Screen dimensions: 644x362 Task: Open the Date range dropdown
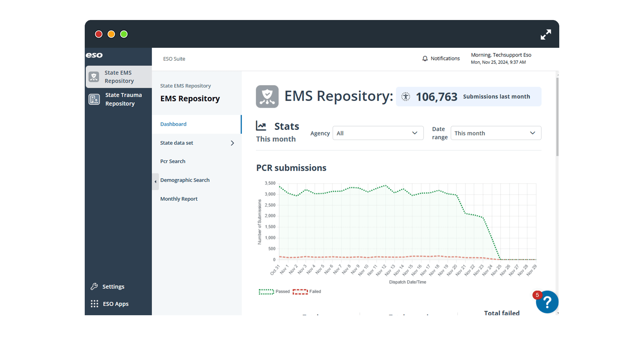[x=496, y=133]
